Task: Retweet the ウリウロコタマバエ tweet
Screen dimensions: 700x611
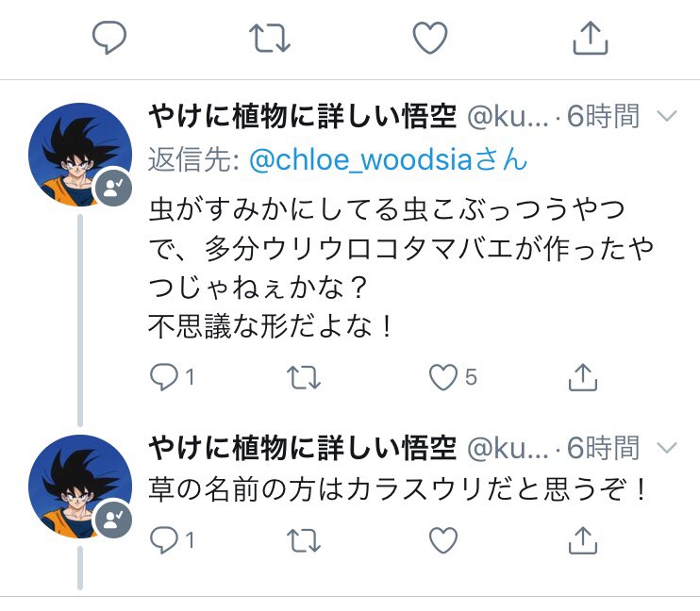Action: point(303,378)
